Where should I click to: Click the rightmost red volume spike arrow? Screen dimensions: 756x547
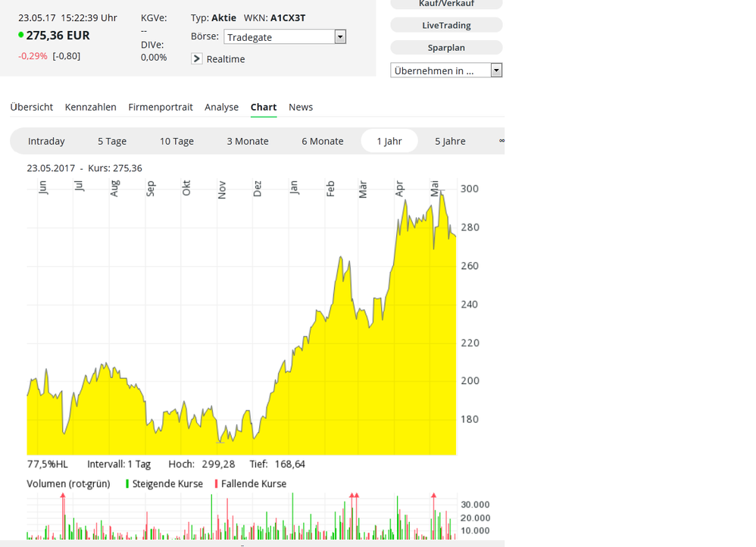tap(433, 496)
